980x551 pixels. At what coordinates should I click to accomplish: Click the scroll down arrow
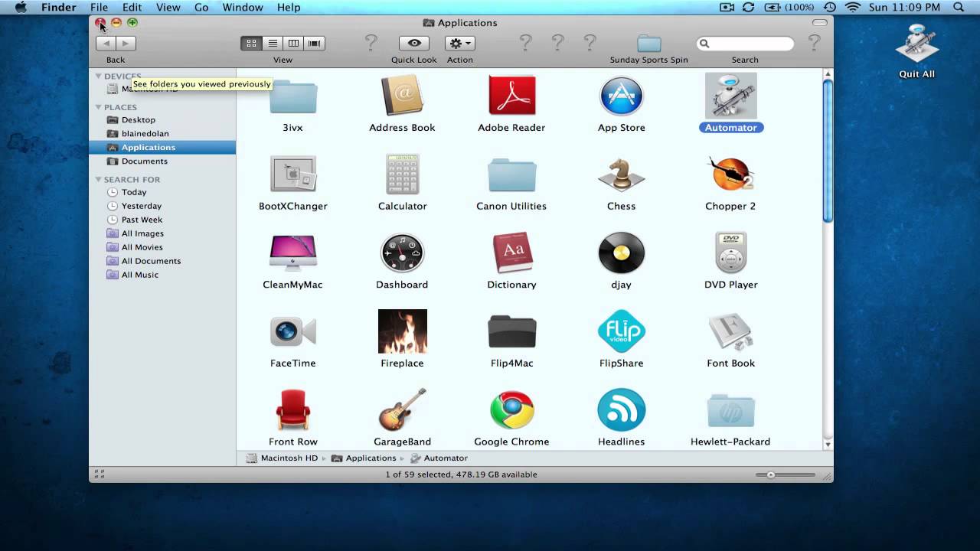tap(827, 445)
